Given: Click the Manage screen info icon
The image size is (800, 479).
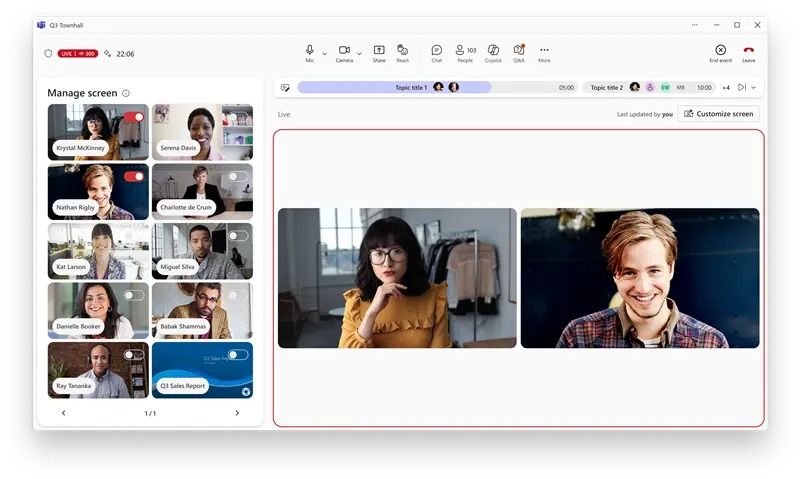Looking at the screenshot, I should pyautogui.click(x=126, y=93).
